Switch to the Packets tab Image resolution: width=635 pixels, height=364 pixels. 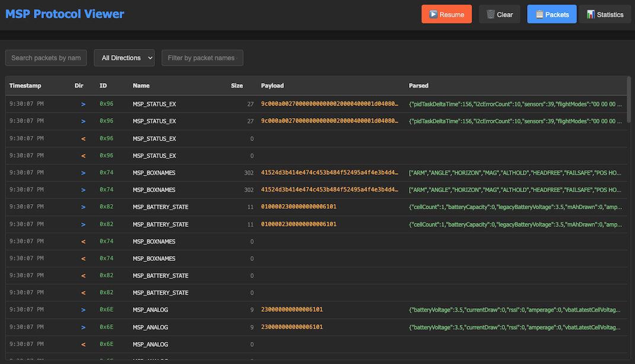pos(551,14)
